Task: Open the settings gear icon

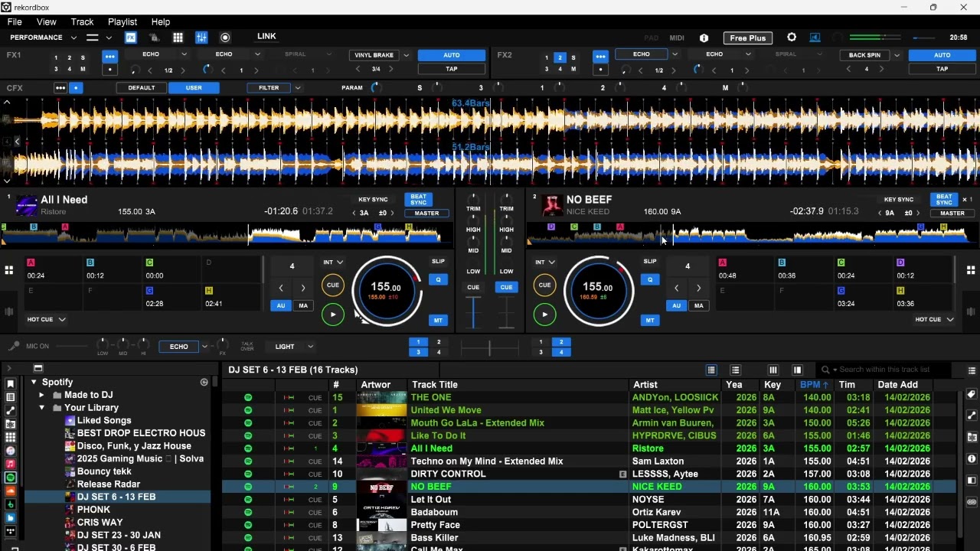Action: coord(792,37)
